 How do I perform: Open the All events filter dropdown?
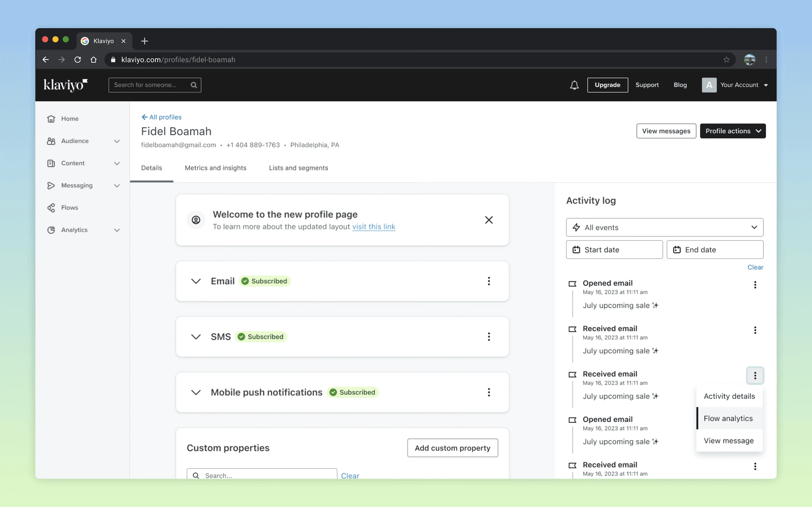pos(664,227)
